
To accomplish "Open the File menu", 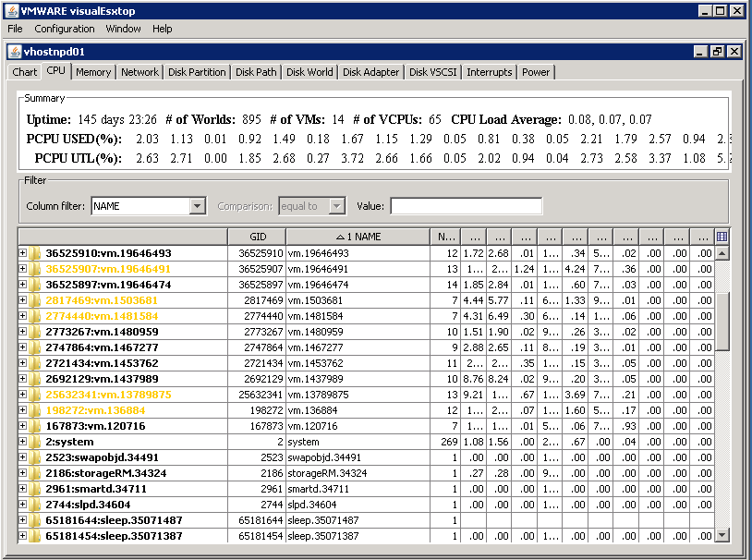I will click(x=15, y=29).
